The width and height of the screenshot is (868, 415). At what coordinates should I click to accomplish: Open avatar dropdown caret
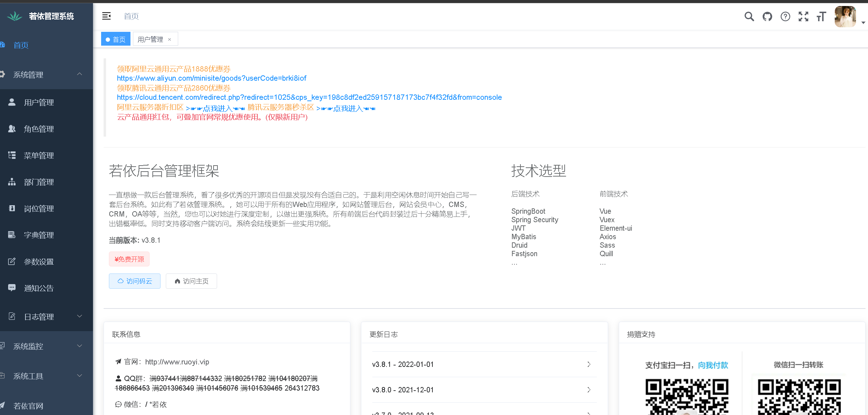(863, 23)
